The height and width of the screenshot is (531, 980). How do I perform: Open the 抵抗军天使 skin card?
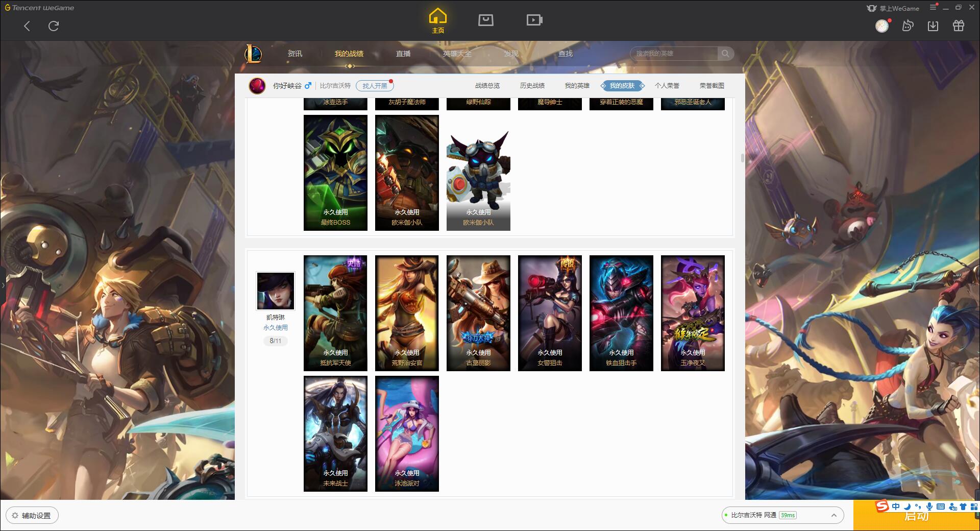[x=335, y=313]
